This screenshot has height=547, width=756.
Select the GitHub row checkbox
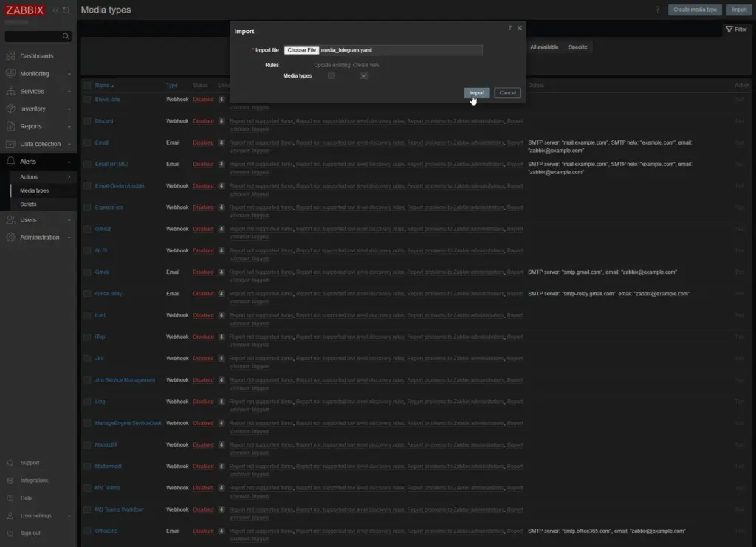87,229
